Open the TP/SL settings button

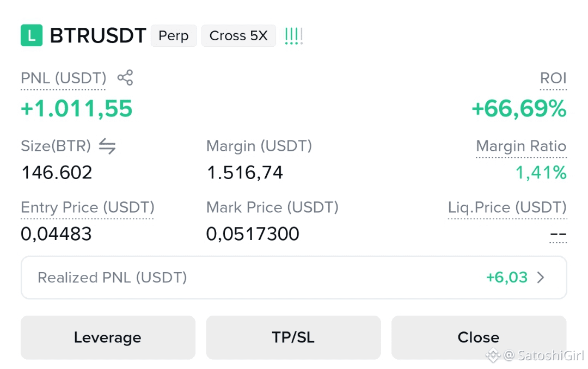[x=293, y=337]
